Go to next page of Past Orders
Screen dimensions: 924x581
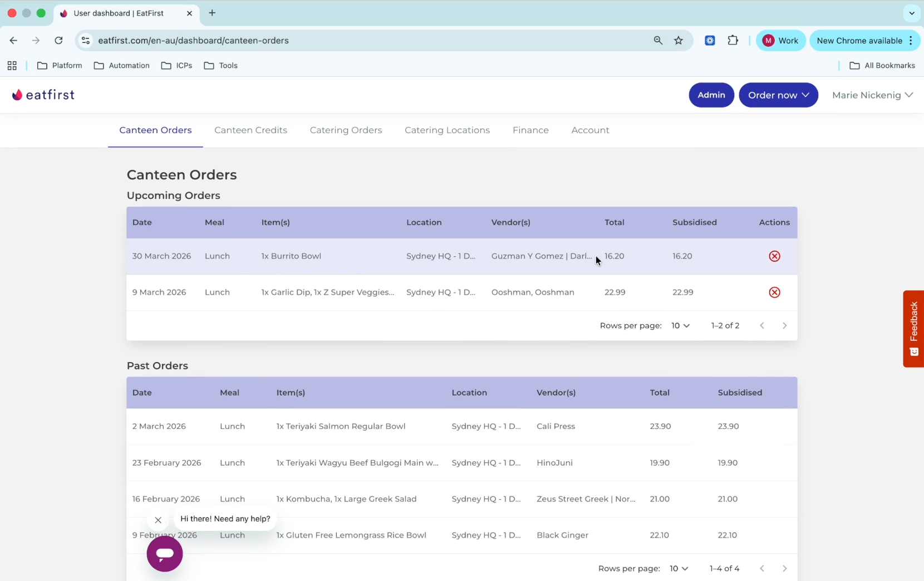click(x=784, y=569)
